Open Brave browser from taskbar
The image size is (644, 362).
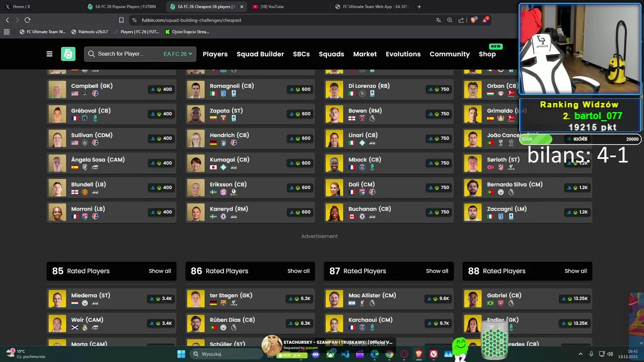click(419, 354)
